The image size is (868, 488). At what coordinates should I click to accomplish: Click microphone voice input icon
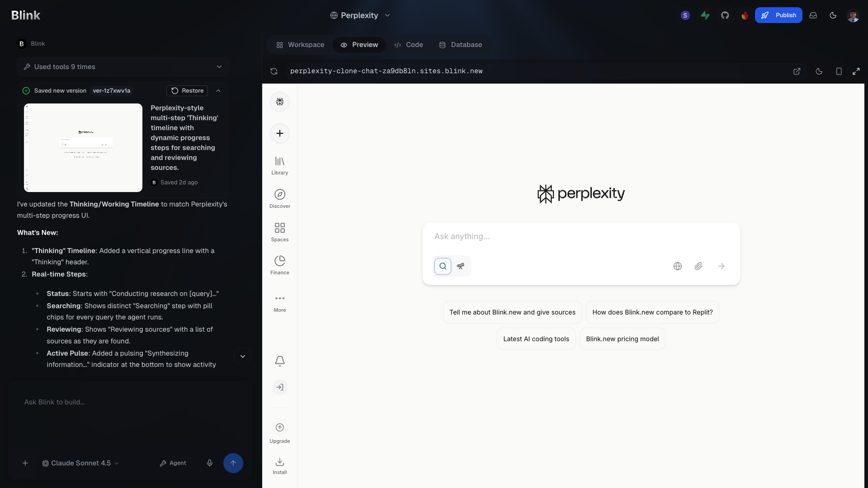[x=210, y=463]
